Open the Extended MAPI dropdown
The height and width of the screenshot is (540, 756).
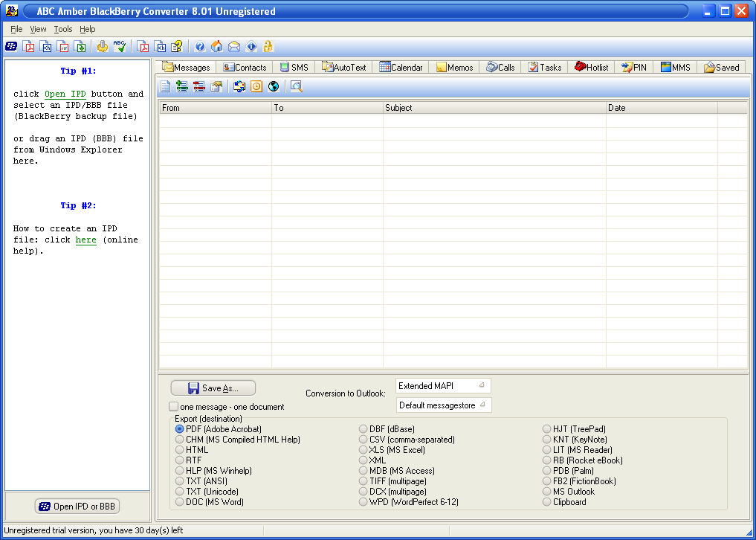click(x=443, y=386)
